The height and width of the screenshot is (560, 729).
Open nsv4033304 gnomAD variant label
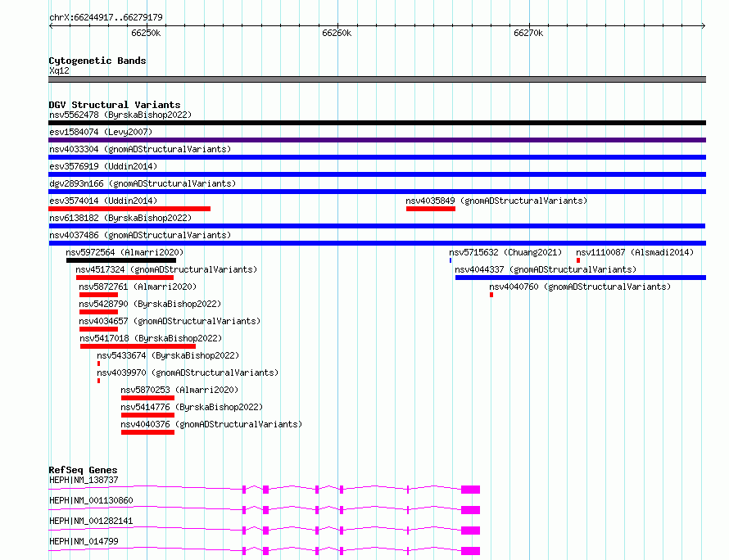pyautogui.click(x=140, y=149)
